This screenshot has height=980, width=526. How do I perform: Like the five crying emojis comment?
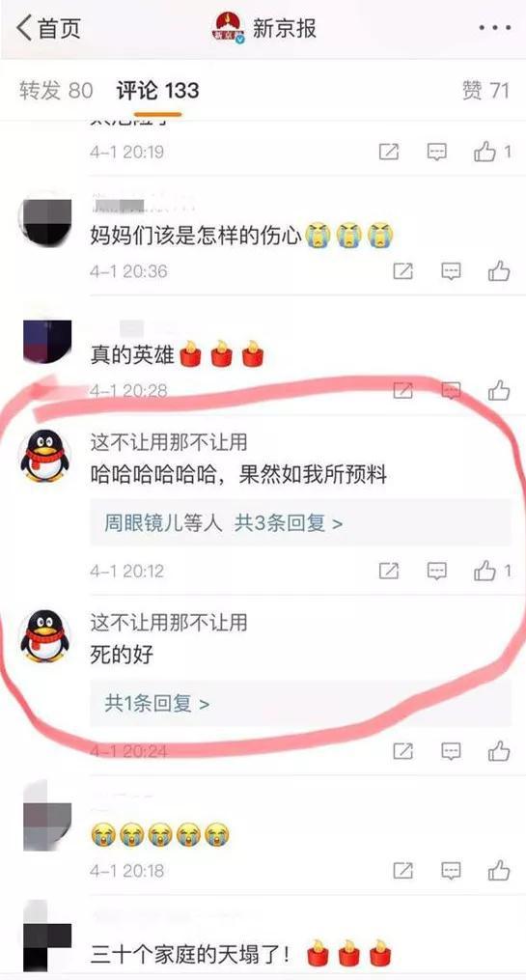[x=499, y=870]
